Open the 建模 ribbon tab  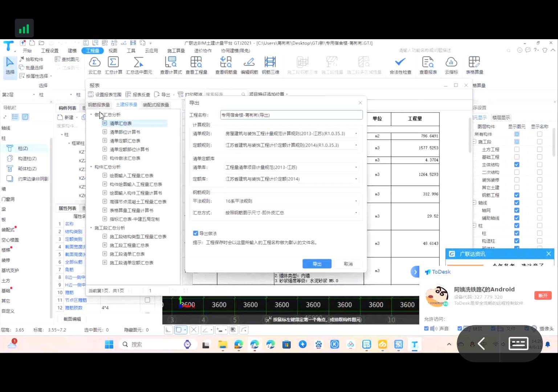(x=72, y=50)
